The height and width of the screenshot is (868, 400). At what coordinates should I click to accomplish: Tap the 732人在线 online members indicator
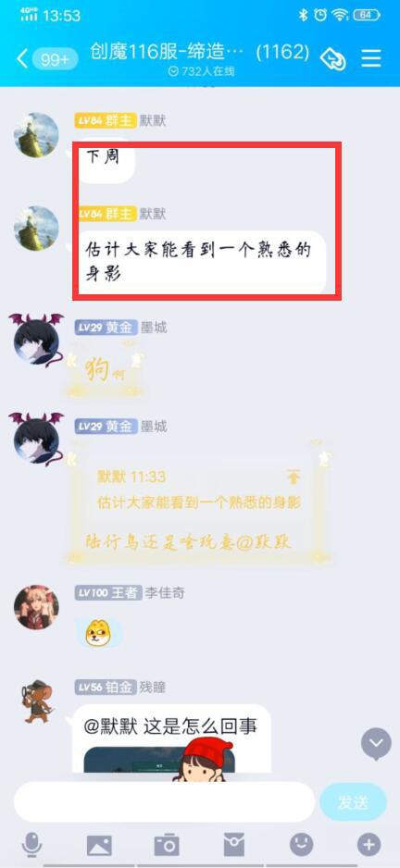click(x=202, y=71)
